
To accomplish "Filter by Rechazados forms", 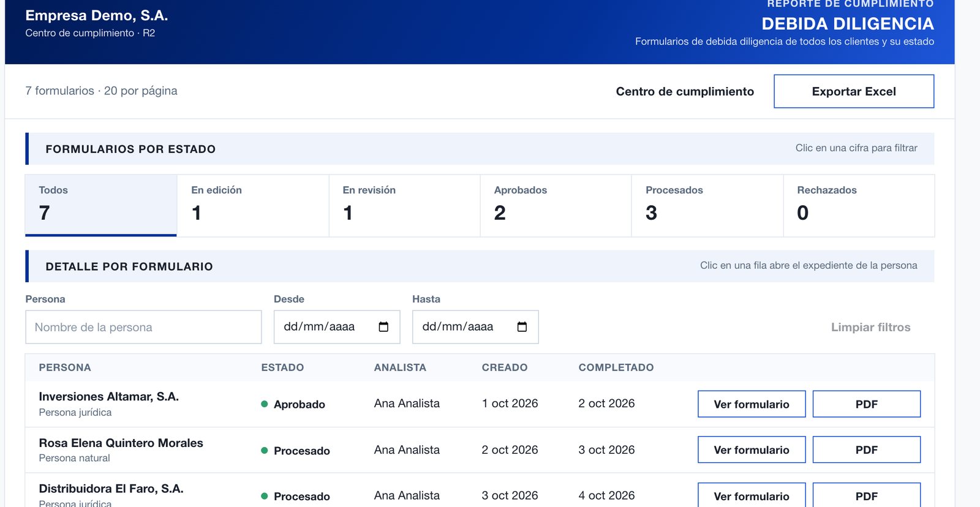I will [x=859, y=205].
